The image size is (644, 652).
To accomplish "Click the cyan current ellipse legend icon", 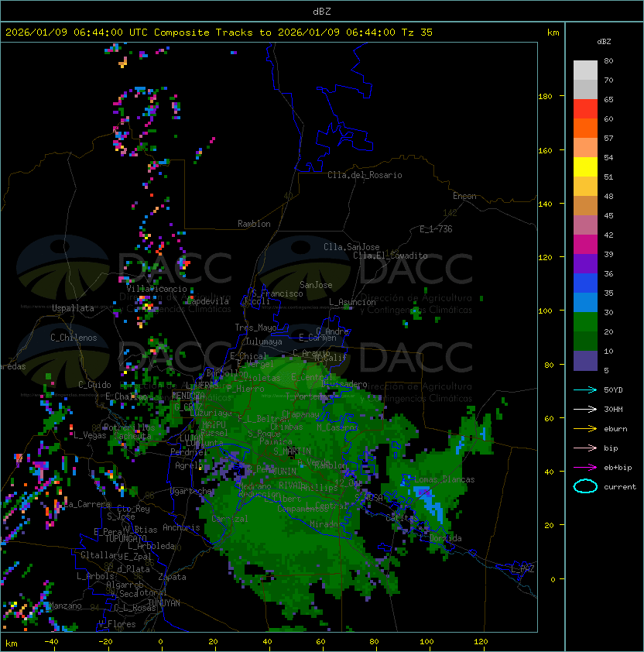I will (x=585, y=486).
